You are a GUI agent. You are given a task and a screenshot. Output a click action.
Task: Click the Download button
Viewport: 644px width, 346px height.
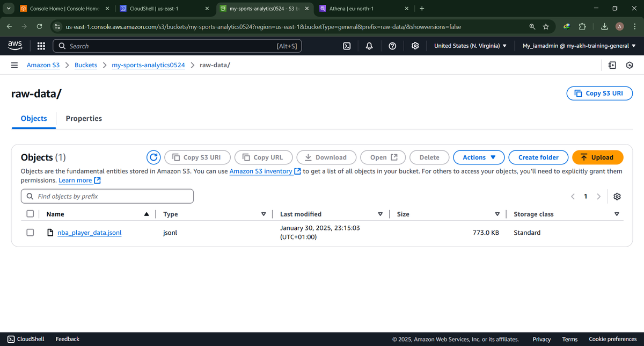click(326, 157)
